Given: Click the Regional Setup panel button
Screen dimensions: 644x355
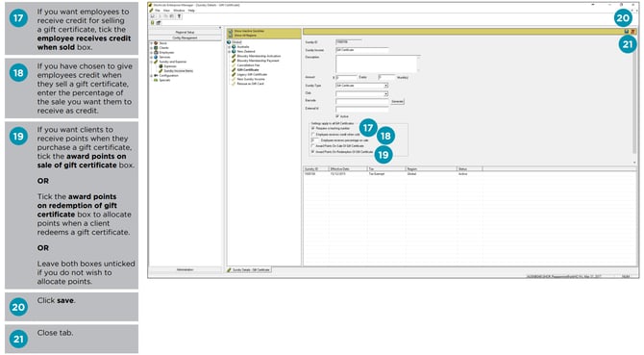Looking at the screenshot, I should pos(185,32).
